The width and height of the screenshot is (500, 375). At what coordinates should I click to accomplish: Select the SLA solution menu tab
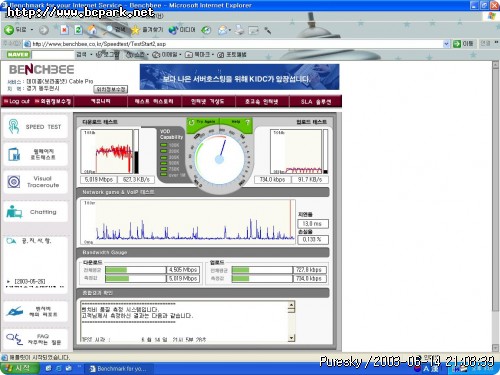[316, 102]
